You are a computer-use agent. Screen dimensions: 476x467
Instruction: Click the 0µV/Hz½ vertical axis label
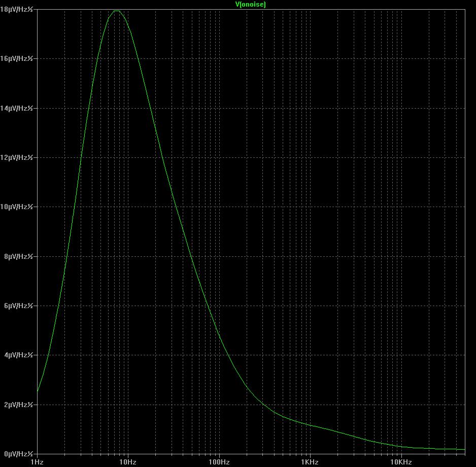(18, 454)
